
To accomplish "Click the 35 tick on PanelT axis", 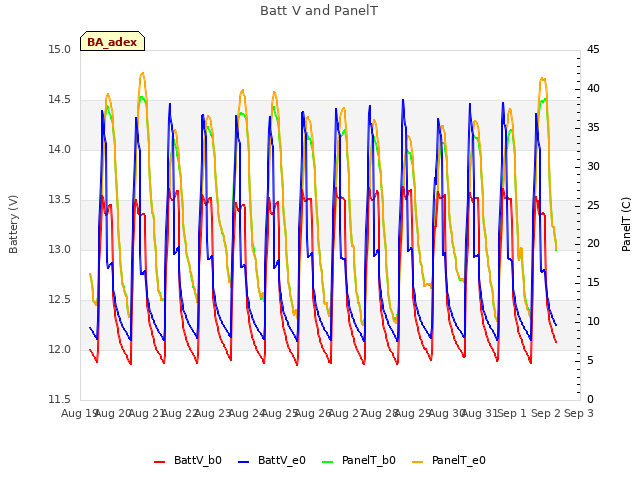I will [x=593, y=127].
